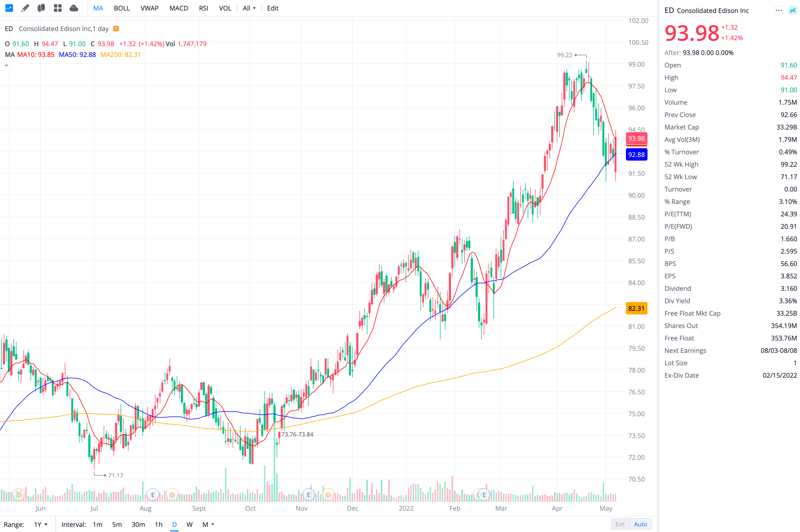Click the blue line-chart icon in toolbar
800x532 pixels.
click(x=9, y=8)
